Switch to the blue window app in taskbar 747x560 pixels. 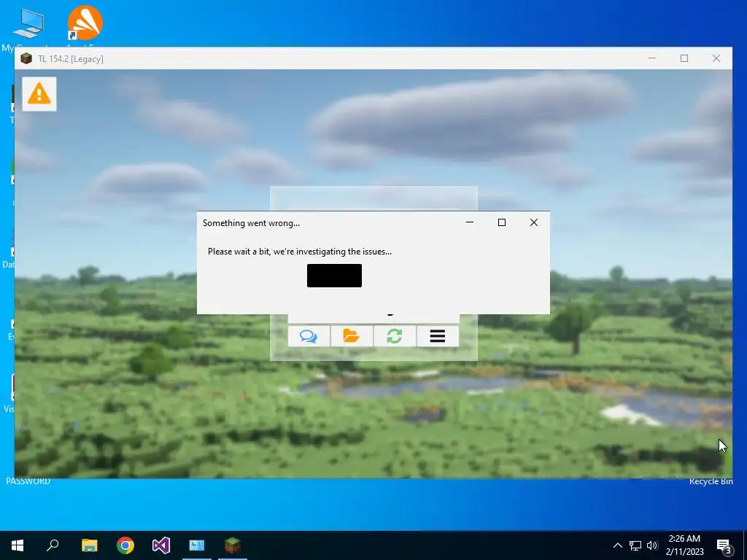click(197, 545)
